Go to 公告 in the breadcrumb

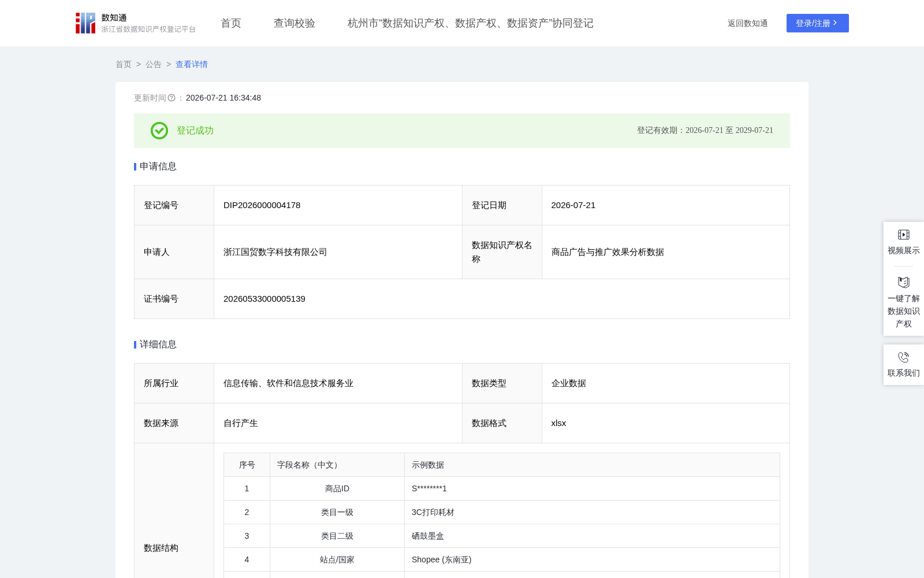pos(154,64)
